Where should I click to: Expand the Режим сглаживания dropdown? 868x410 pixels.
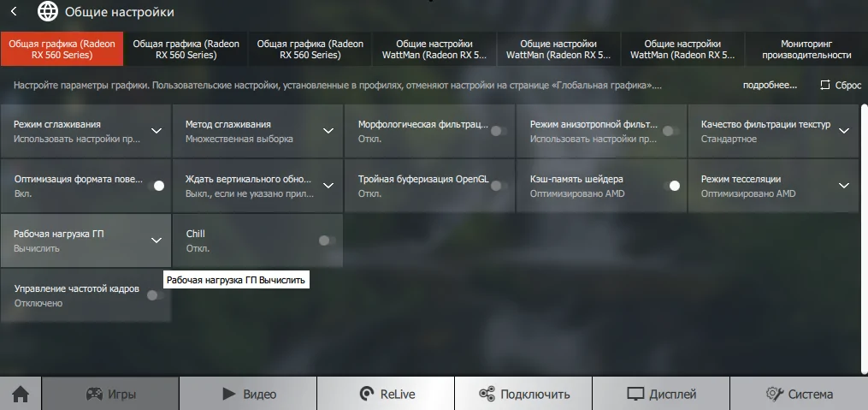pos(156,131)
